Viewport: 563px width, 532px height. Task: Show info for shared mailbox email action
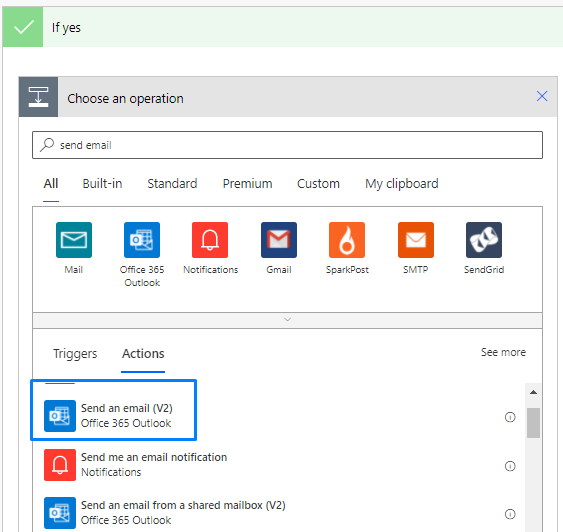510,514
